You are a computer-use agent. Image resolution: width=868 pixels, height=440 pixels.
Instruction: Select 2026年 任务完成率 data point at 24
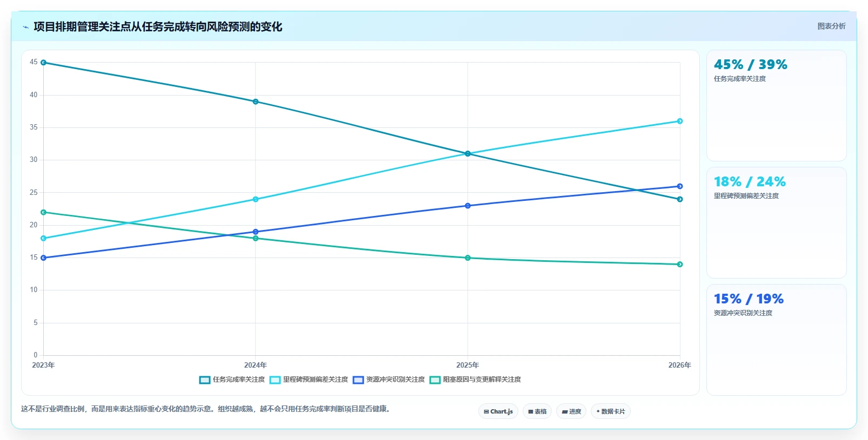(x=680, y=199)
